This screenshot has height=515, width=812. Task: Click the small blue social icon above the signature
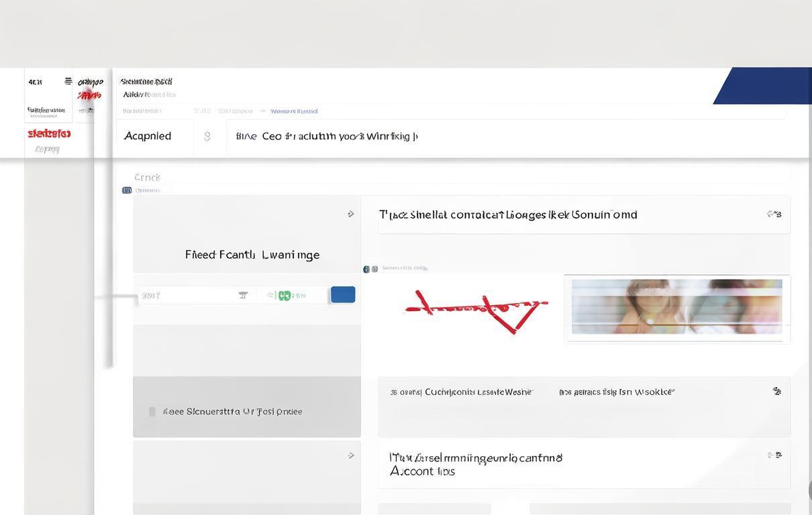[x=366, y=269]
